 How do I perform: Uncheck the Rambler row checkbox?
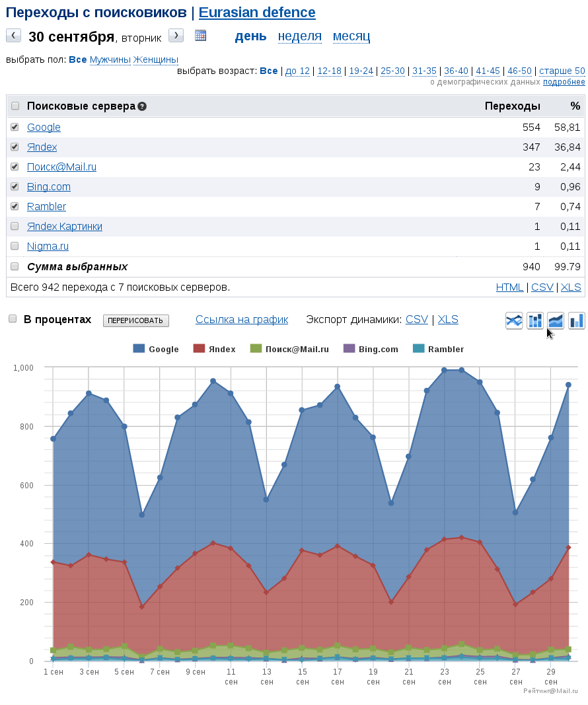pos(15,206)
